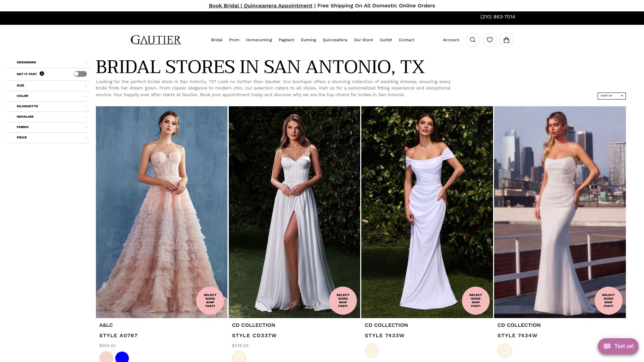The height and width of the screenshot is (362, 644).
Task: Open the wishlist heart icon
Action: pos(489,40)
